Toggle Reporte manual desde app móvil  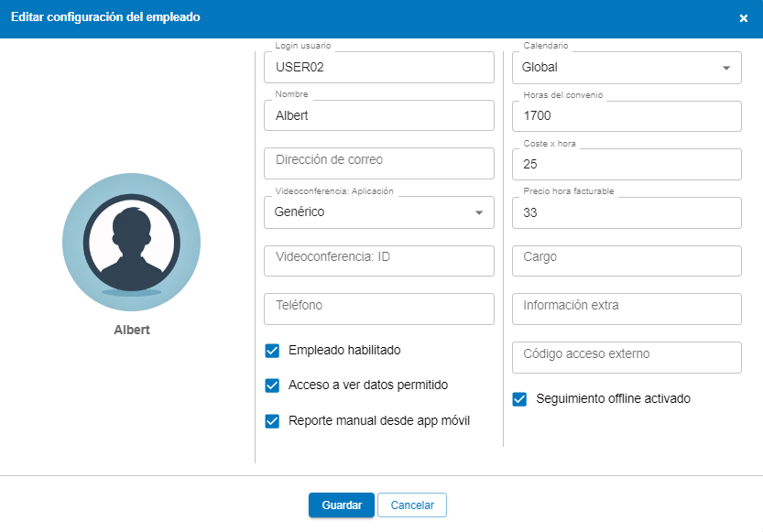pyautogui.click(x=272, y=421)
